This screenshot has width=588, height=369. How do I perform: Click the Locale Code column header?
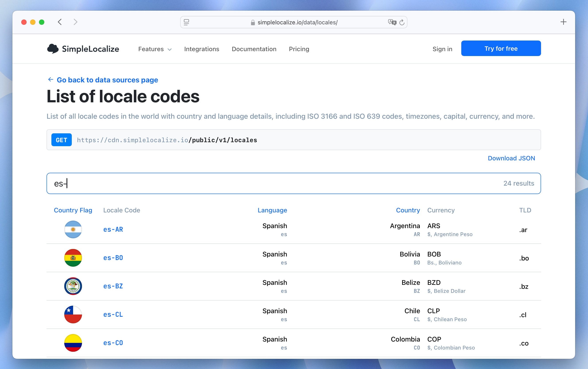click(x=122, y=210)
